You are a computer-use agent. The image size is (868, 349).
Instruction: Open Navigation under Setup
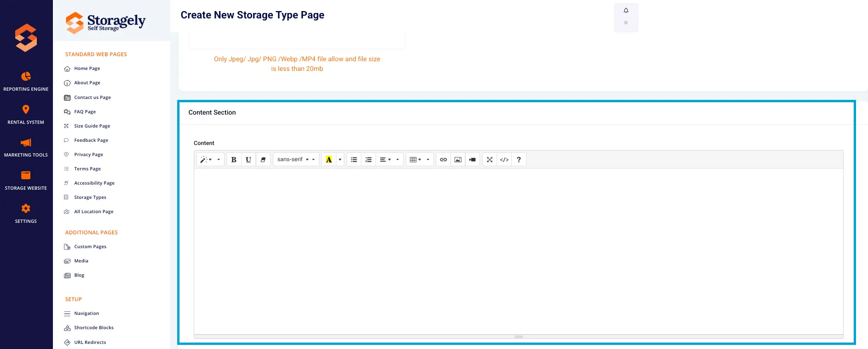pos(86,314)
